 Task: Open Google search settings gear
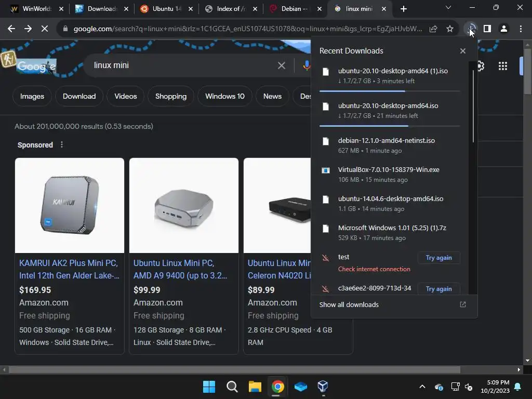(x=481, y=66)
